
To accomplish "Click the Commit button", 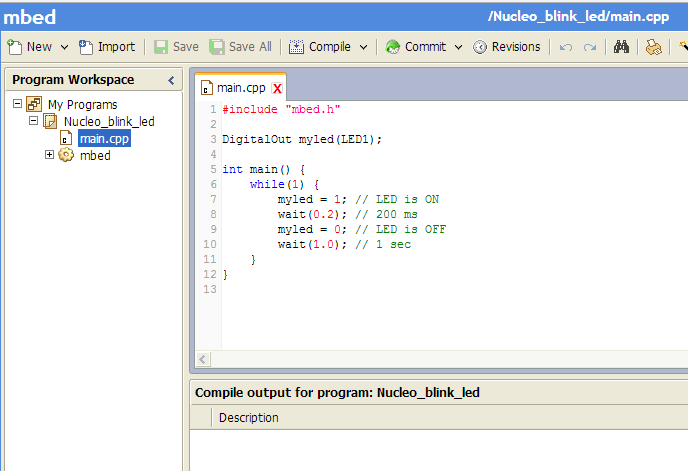I will click(416, 47).
